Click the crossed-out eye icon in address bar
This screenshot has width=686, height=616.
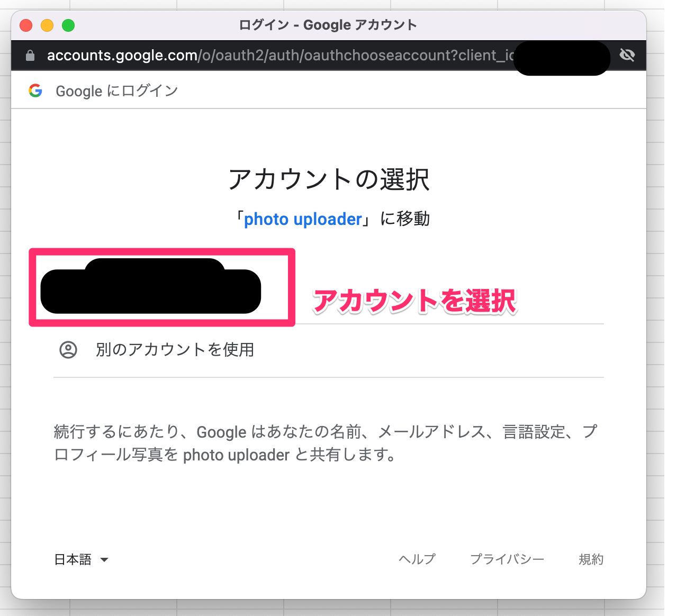coord(627,55)
